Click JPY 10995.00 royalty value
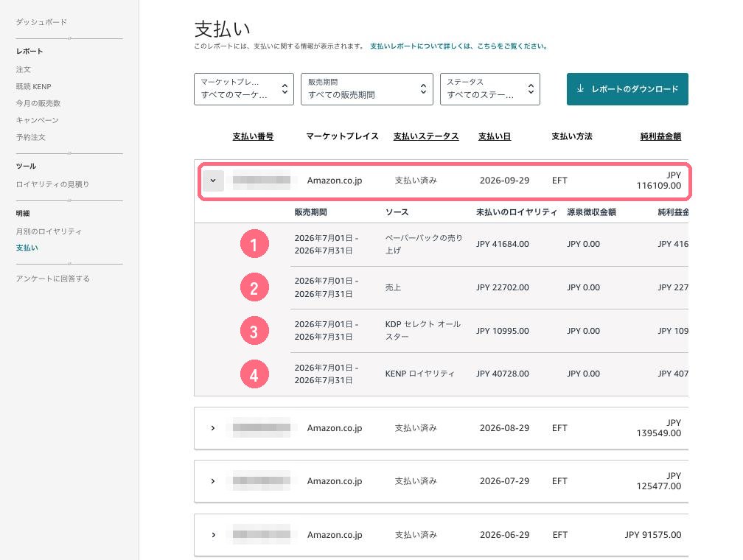 click(502, 331)
